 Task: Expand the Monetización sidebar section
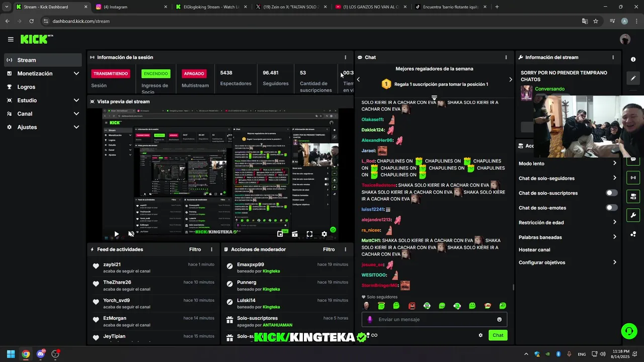point(43,73)
